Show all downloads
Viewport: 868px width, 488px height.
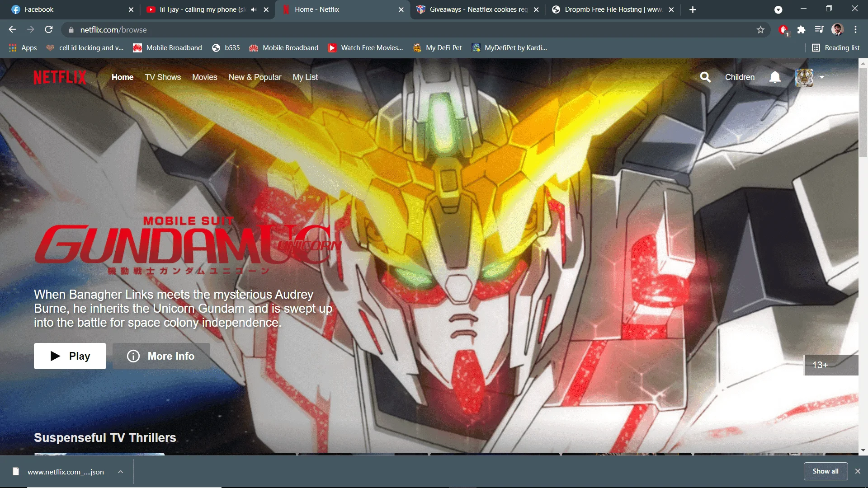(x=826, y=471)
